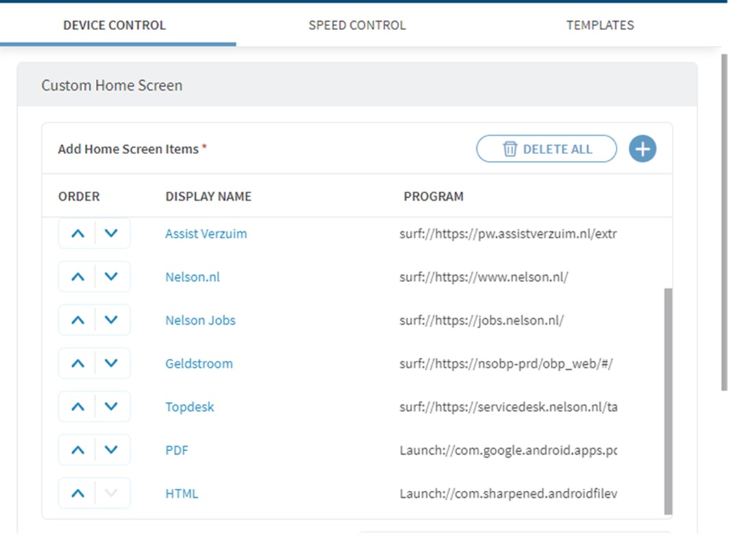Open the Geldstroom display name link

coord(198,364)
